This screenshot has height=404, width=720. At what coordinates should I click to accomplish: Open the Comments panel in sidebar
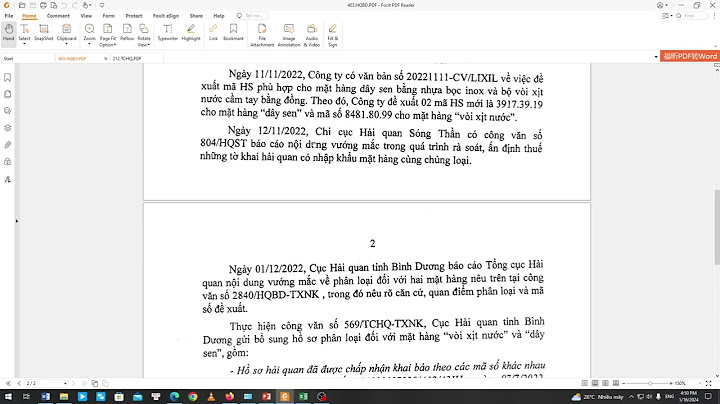(7, 111)
